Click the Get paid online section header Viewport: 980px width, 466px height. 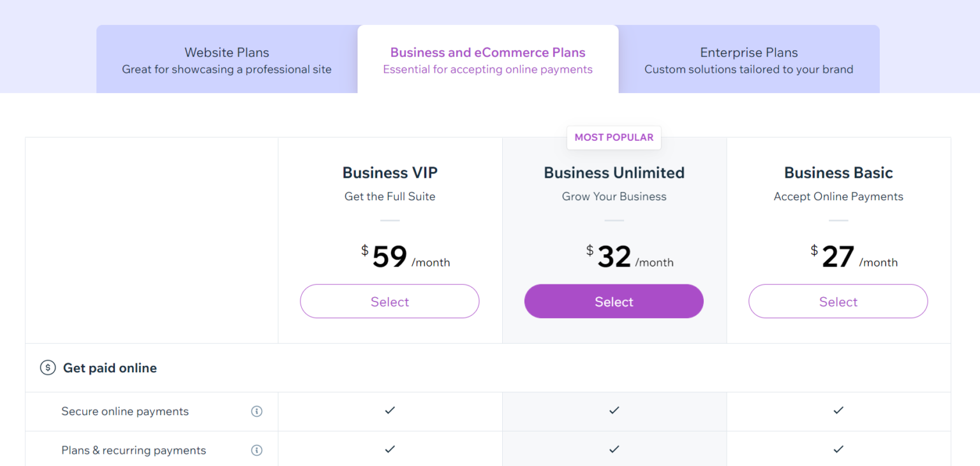click(x=110, y=368)
